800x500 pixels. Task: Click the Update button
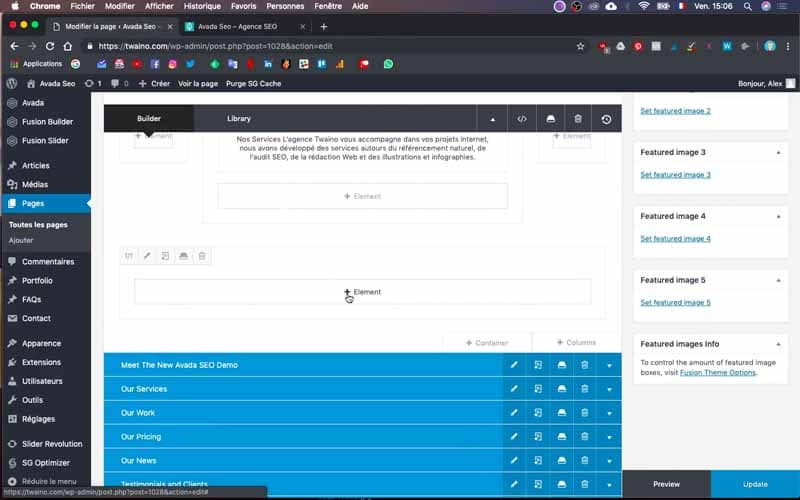tap(755, 484)
